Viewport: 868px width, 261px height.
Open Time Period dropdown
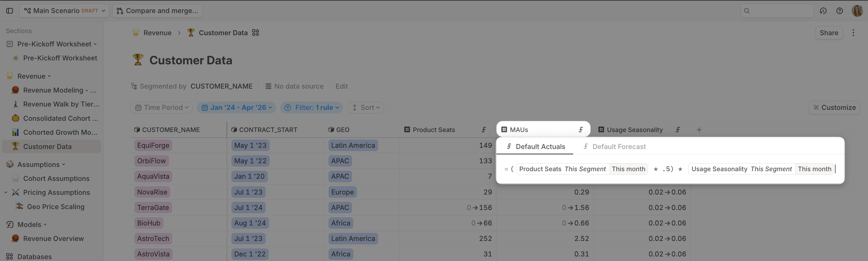161,107
